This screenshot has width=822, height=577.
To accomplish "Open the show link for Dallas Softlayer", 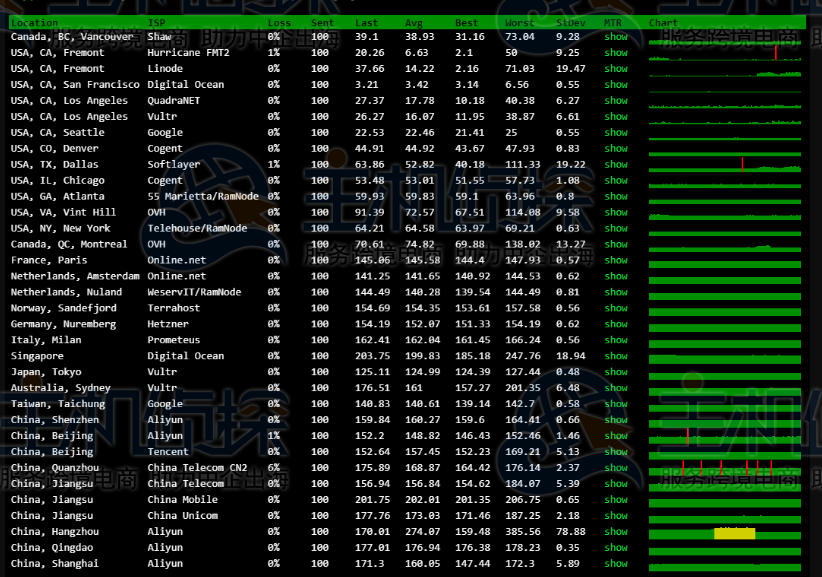I will click(x=616, y=165).
